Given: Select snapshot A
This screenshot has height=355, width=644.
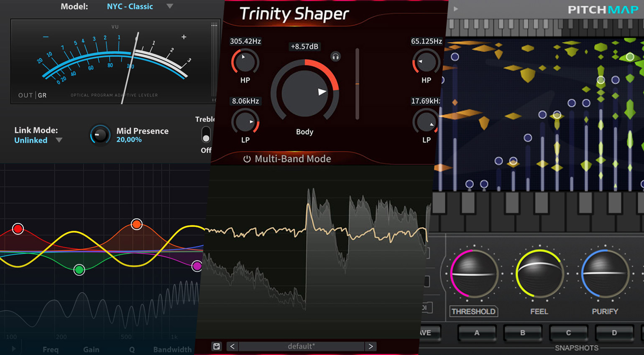Looking at the screenshot, I should click(477, 333).
